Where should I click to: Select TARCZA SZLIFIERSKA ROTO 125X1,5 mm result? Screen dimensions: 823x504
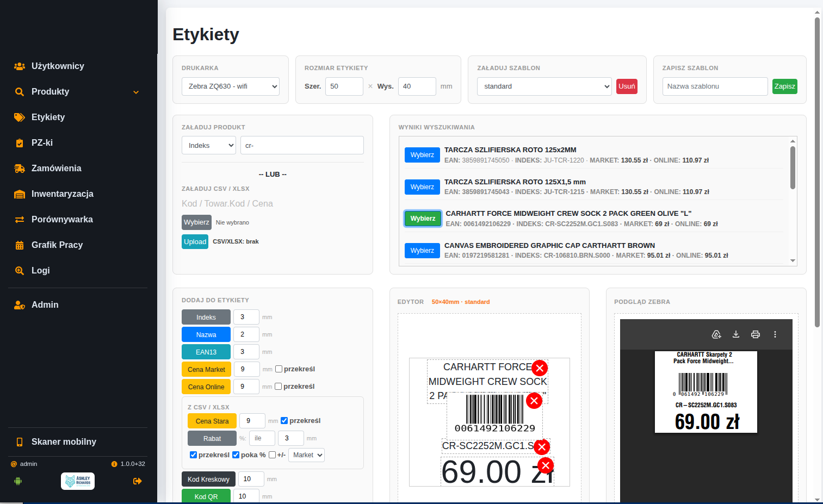point(422,187)
